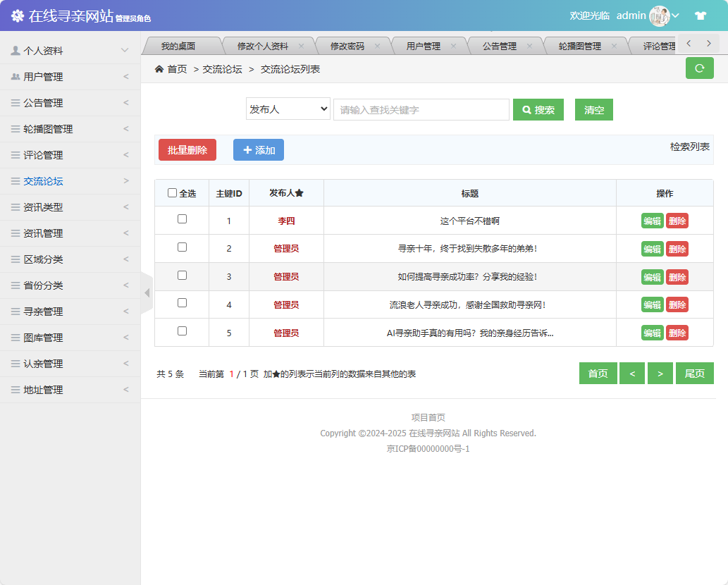Screen dimensions: 728x585
Task: Click the list icon beside 轮播图管理
Action: click(x=14, y=129)
